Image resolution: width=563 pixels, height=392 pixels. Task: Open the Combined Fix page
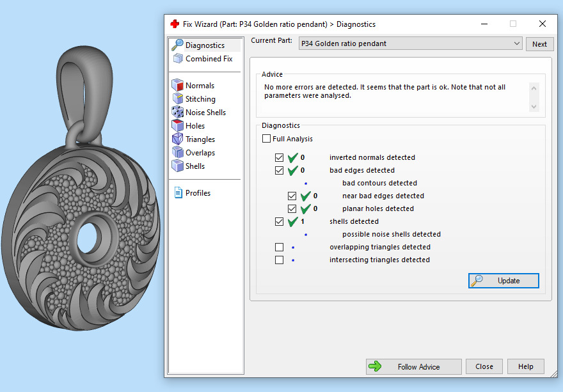coord(209,59)
